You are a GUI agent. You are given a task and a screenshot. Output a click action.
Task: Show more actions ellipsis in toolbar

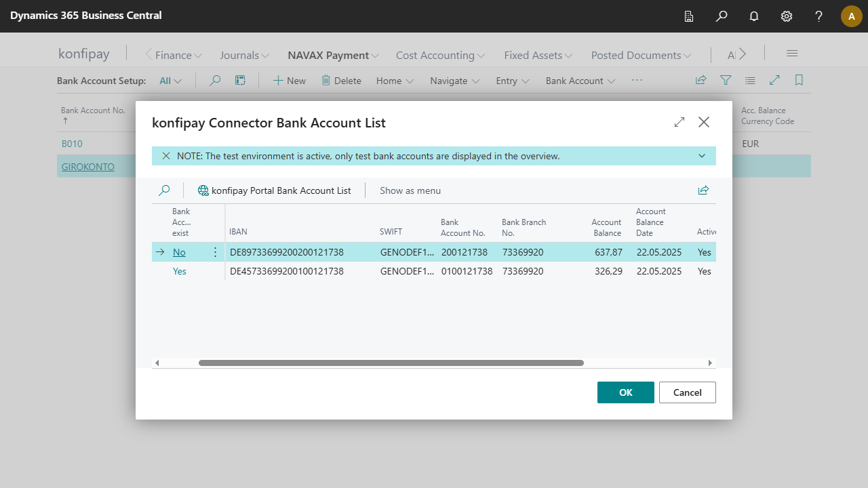pyautogui.click(x=637, y=80)
